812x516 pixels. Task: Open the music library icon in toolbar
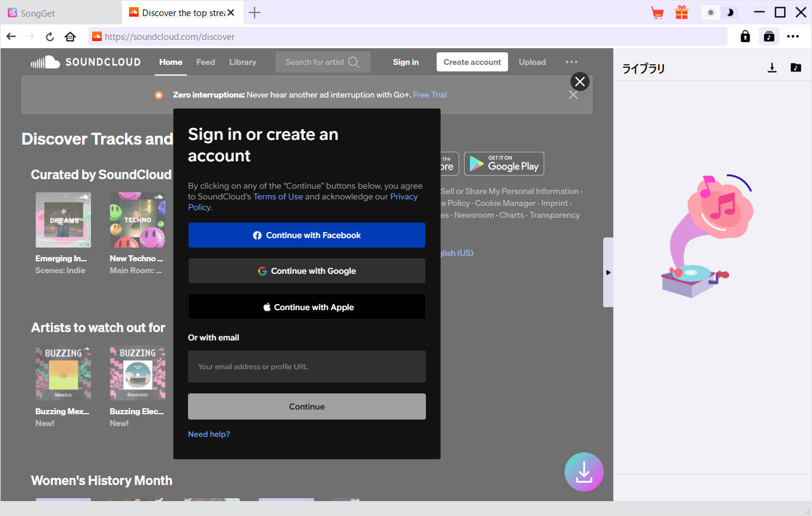pyautogui.click(x=769, y=37)
